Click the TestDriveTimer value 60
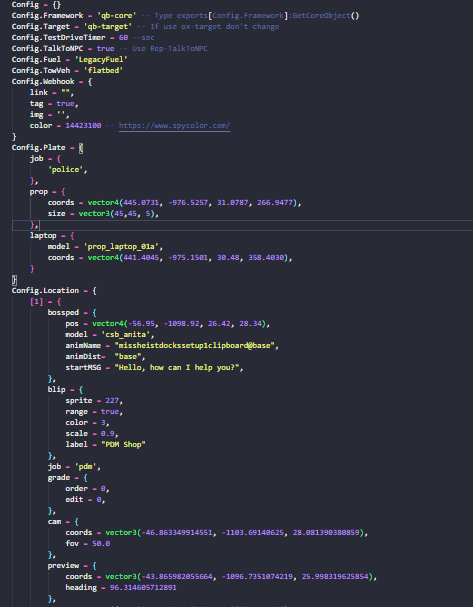This screenshot has height=607, width=473. pyautogui.click(x=123, y=38)
